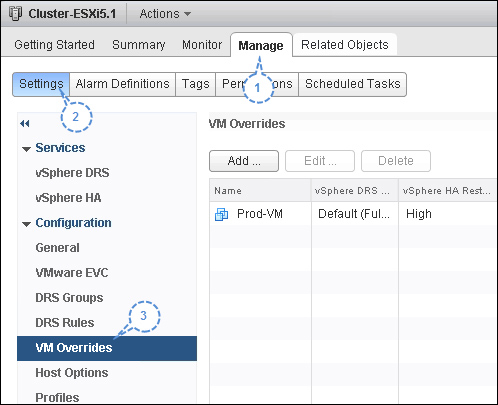
Task: Switch to the Getting Started tab
Action: (x=54, y=45)
